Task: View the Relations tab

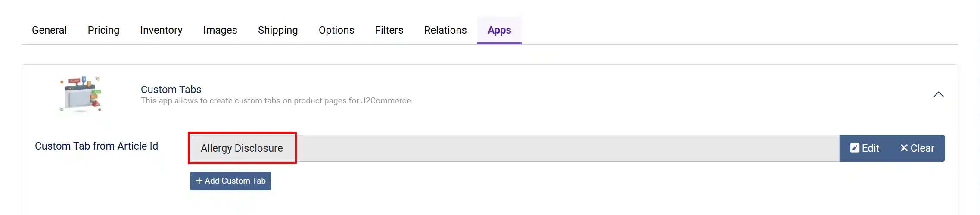Action: click(445, 30)
